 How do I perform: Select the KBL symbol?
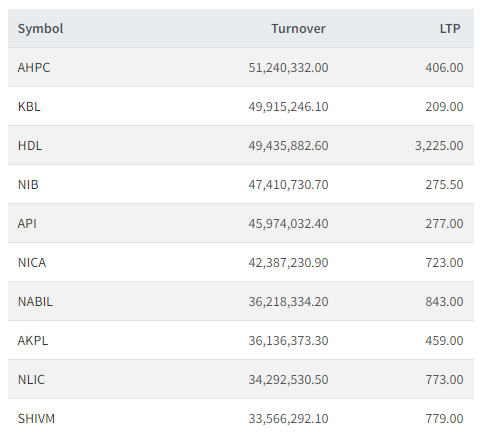pyautogui.click(x=29, y=107)
